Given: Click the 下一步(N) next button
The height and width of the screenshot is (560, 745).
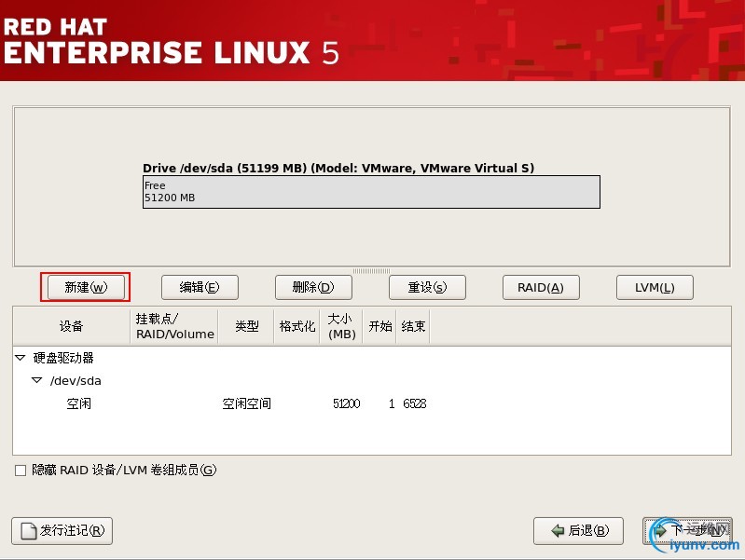Looking at the screenshot, I should coord(687,530).
